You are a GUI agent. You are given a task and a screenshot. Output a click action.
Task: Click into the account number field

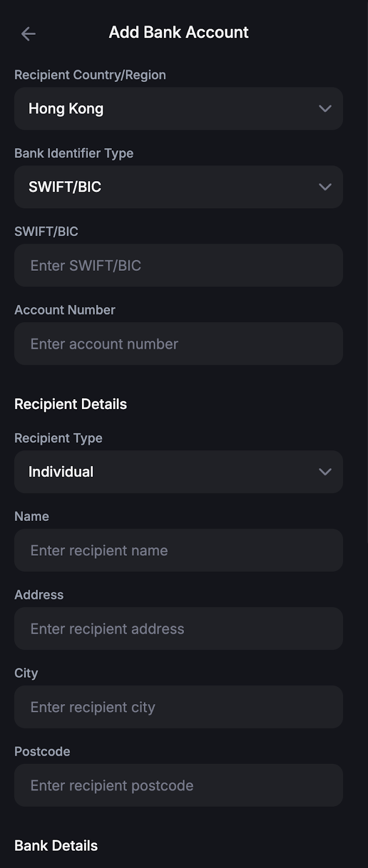point(178,344)
